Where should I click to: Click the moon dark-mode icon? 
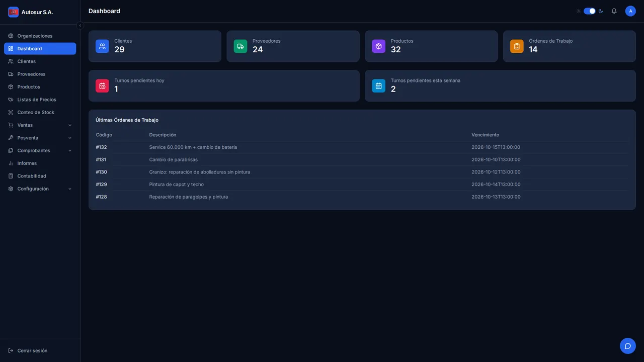click(601, 11)
